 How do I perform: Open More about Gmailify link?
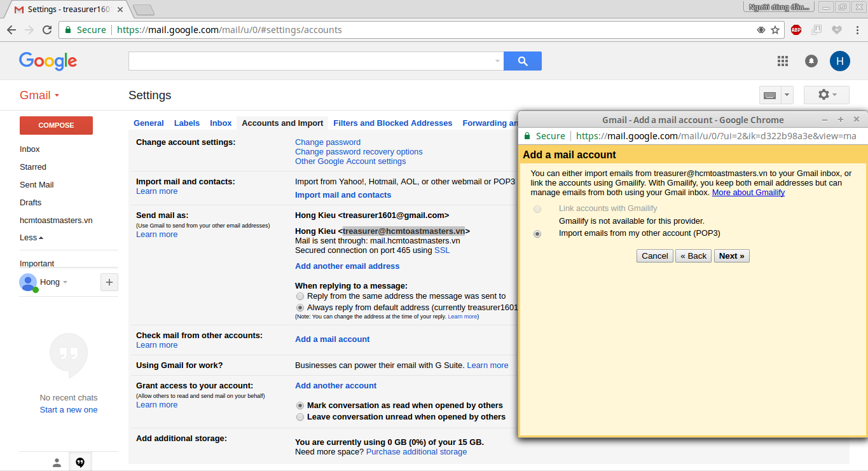(x=748, y=193)
